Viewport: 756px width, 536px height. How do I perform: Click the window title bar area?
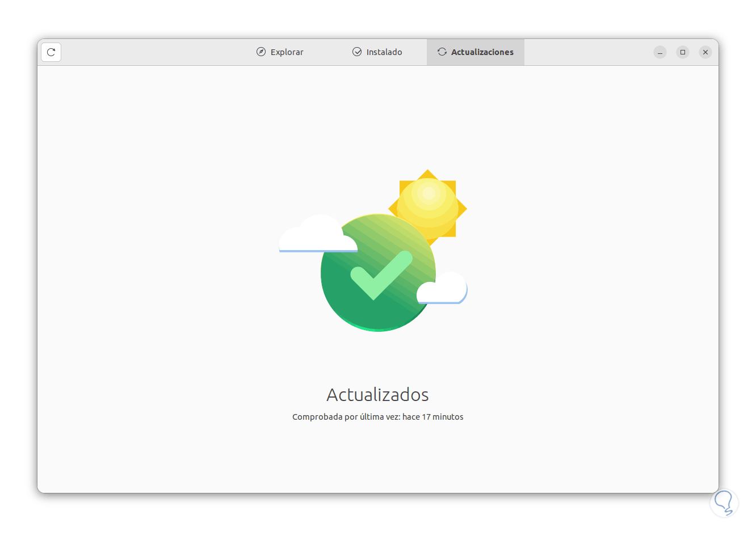click(585, 52)
